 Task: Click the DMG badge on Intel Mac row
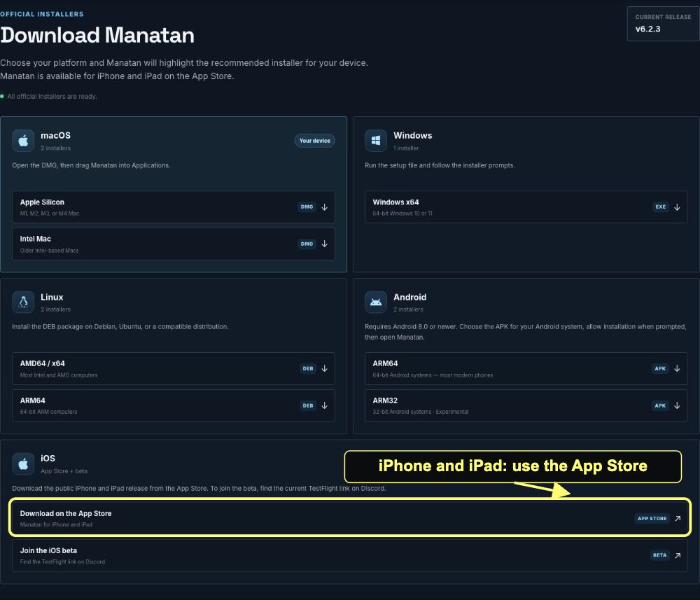(x=307, y=244)
